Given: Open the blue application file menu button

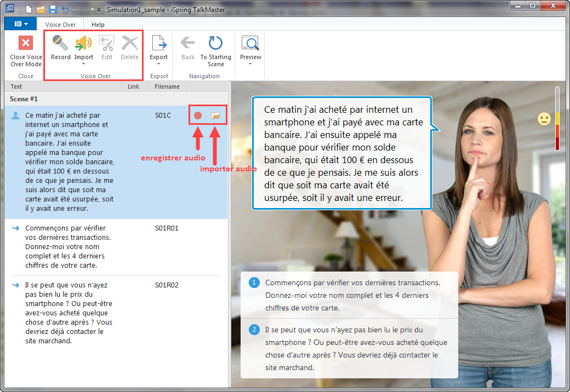Looking at the screenshot, I should [x=20, y=24].
